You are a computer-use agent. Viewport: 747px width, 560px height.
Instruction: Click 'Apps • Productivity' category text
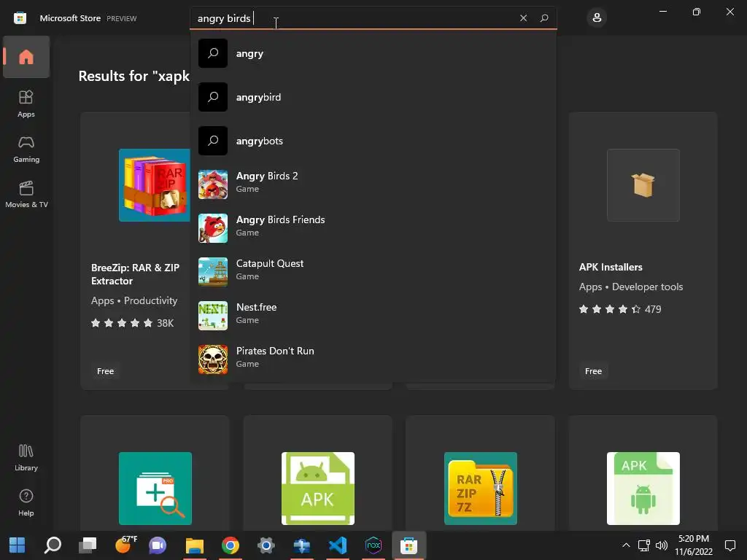coord(134,300)
